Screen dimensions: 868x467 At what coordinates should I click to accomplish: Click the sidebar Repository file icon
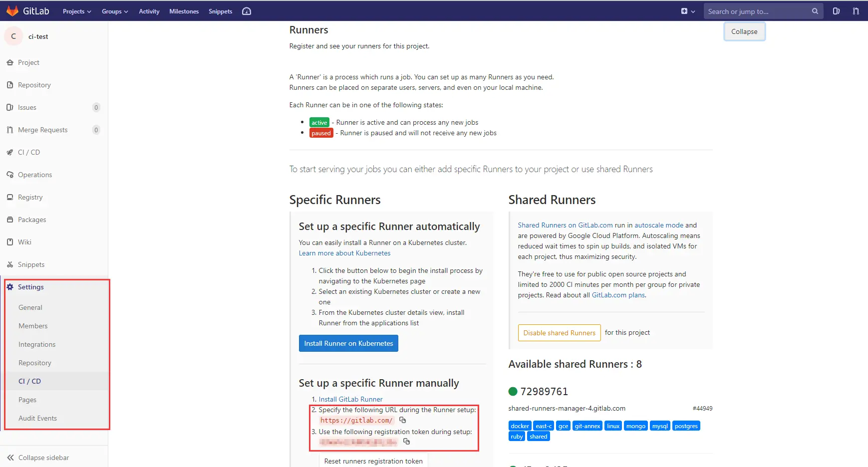pyautogui.click(x=10, y=85)
